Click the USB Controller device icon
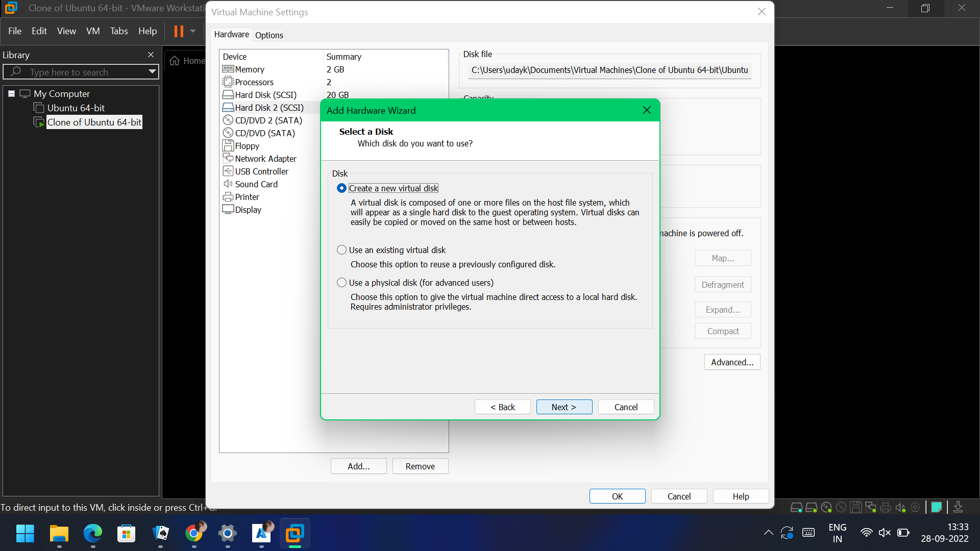The image size is (980, 551). [x=228, y=171]
